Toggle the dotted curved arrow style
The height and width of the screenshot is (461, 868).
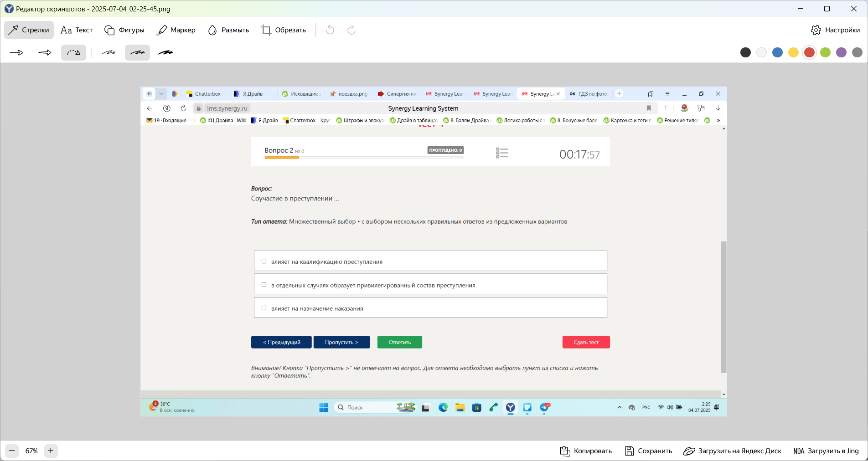point(73,53)
